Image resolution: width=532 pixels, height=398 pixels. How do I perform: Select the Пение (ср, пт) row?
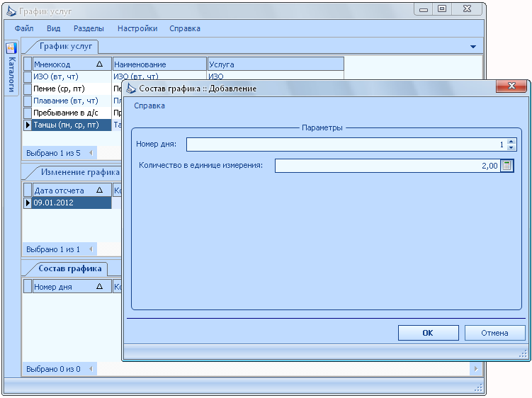72,89
